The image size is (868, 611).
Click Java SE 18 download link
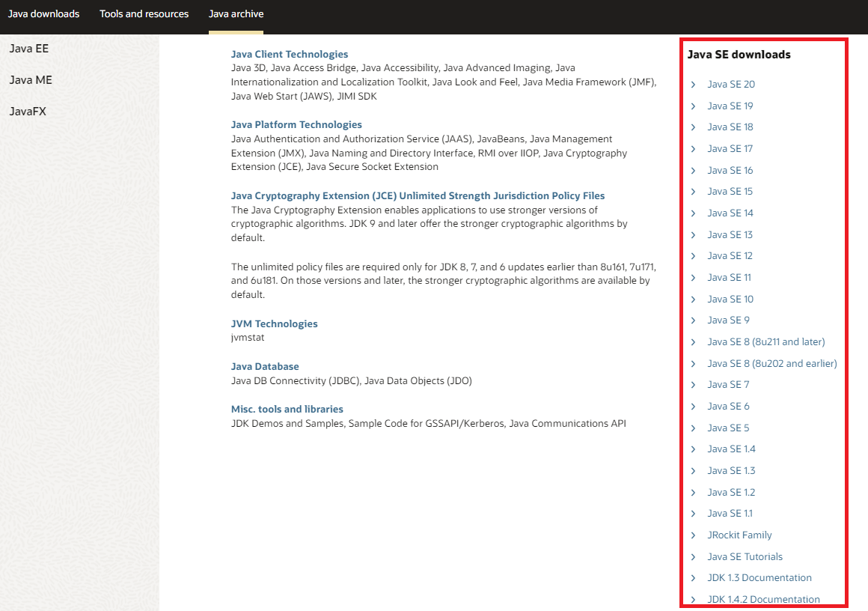(730, 127)
